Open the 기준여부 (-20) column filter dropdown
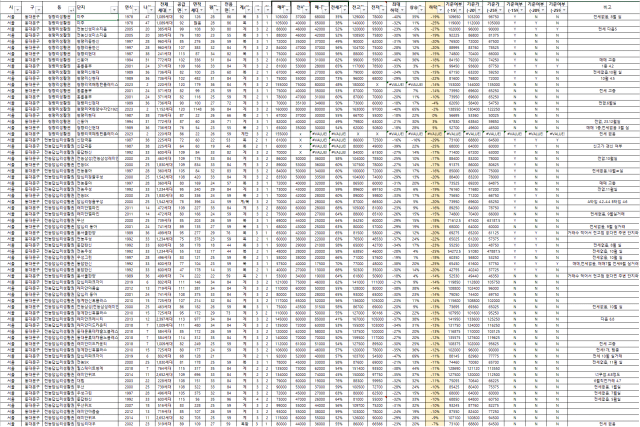 pos(543,9)
